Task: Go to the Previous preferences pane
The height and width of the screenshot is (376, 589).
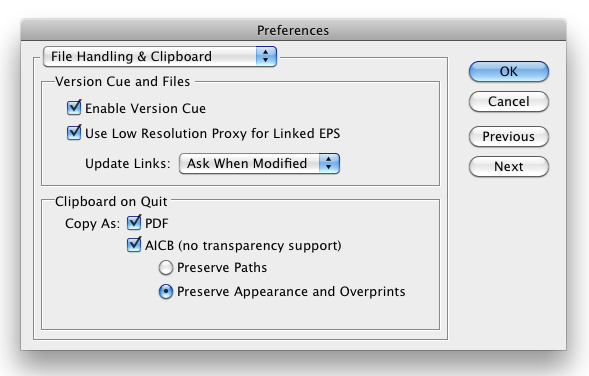Action: [509, 136]
